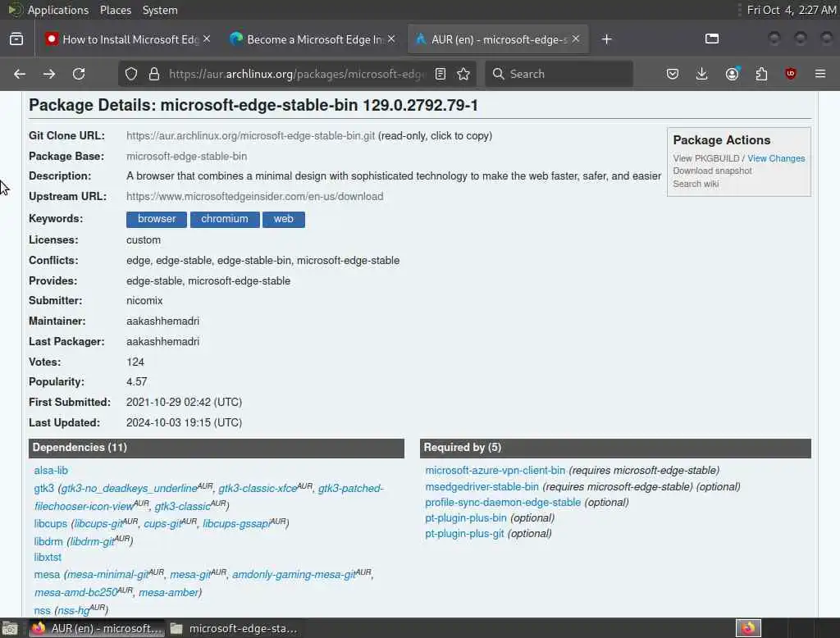
Task: Open a new tab with plus button
Action: [x=606, y=39]
